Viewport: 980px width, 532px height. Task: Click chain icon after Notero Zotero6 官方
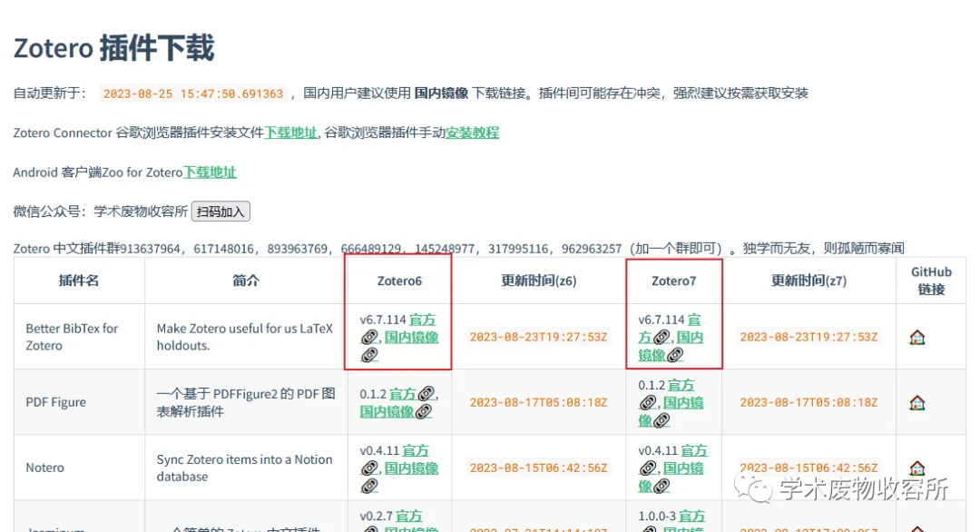coord(369,468)
